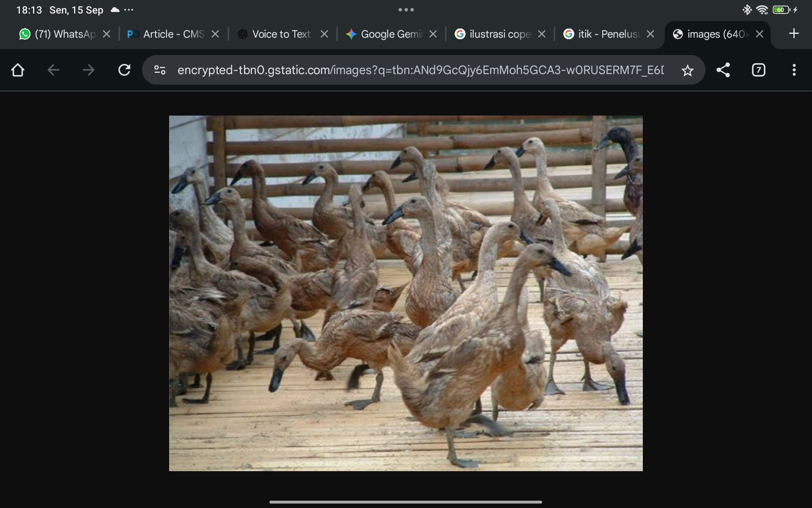Navigate back to the previous page
This screenshot has width=812, height=508.
pos(53,70)
